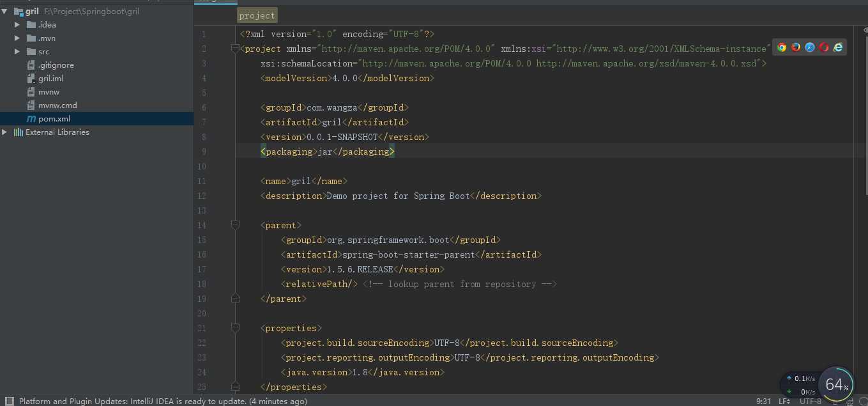Screen dimensions: 868x406
Task: Open pom.xml in Safari browser icon
Action: click(810, 47)
